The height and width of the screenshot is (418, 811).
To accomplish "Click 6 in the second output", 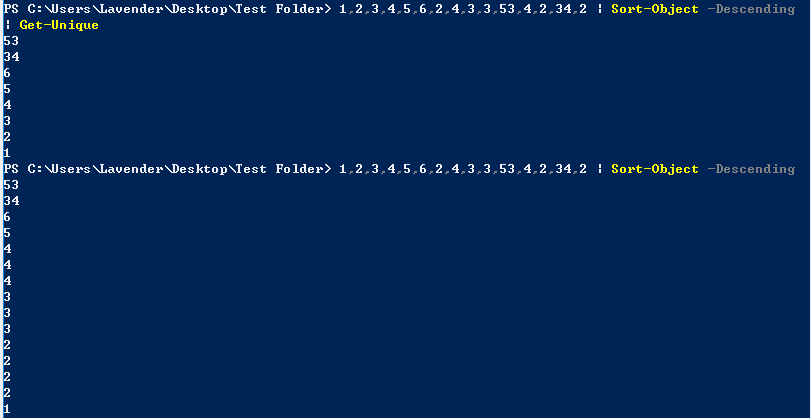I will tap(7, 217).
